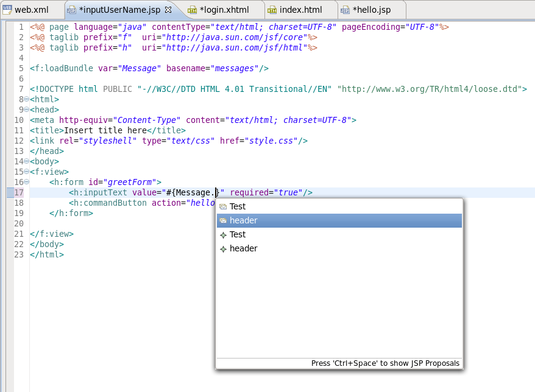Switch to the web.xml tab
This screenshot has width=535, height=392.
pyautogui.click(x=31, y=10)
